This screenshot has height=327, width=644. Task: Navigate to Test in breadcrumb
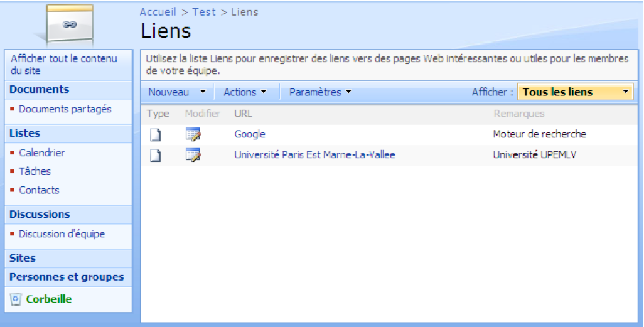tap(204, 12)
